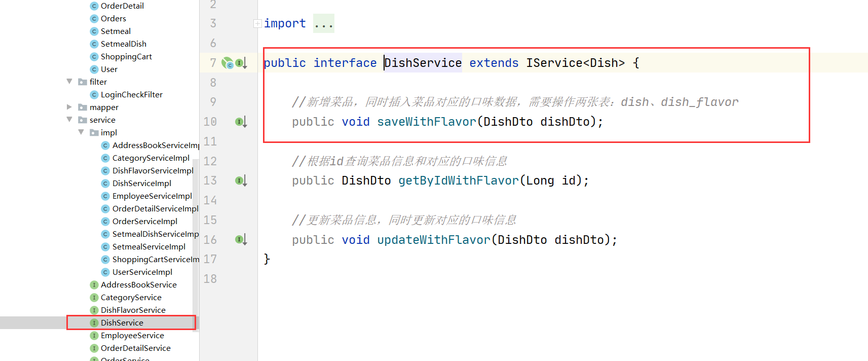Collapse the service package node

click(69, 120)
